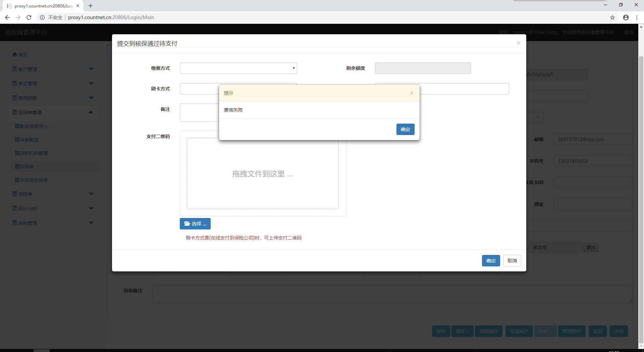Open the Chrome three-dot menu
The height and width of the screenshot is (352, 644).
click(x=637, y=17)
